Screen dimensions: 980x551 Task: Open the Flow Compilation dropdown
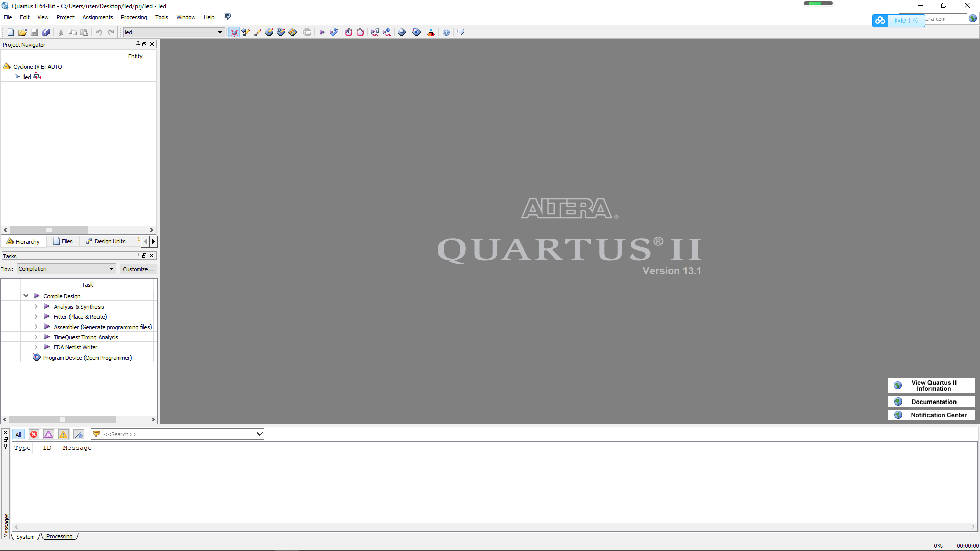coord(66,269)
